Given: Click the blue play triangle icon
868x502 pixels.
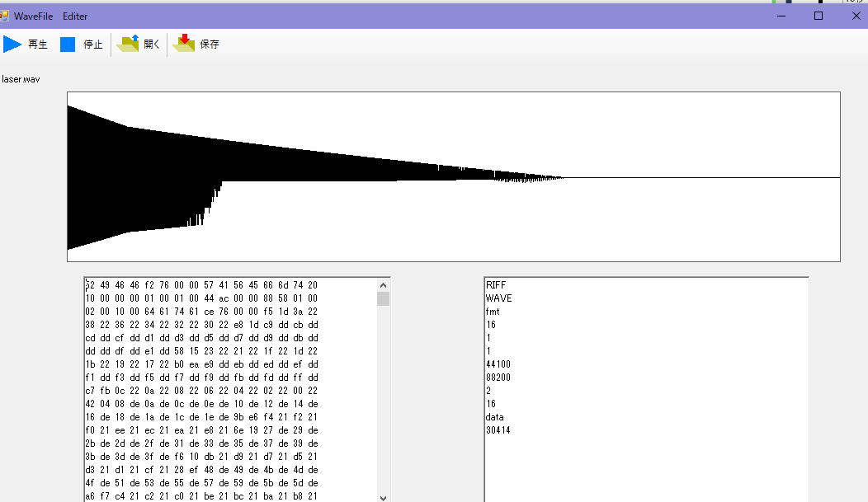Looking at the screenshot, I should (x=12, y=45).
